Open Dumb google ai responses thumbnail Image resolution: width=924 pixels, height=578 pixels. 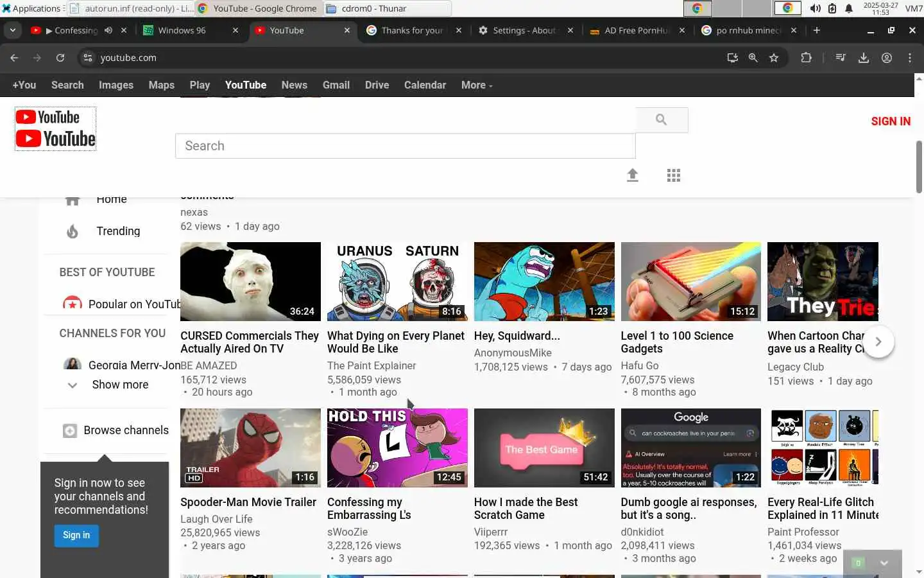[x=691, y=448]
